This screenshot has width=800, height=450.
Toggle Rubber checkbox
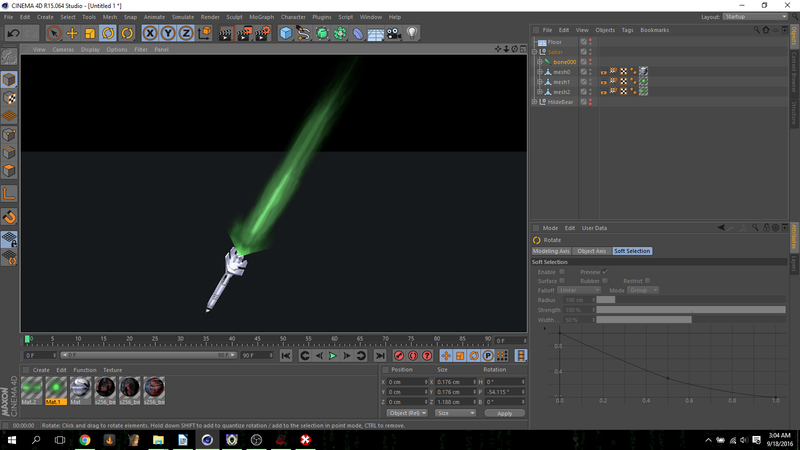coord(605,281)
